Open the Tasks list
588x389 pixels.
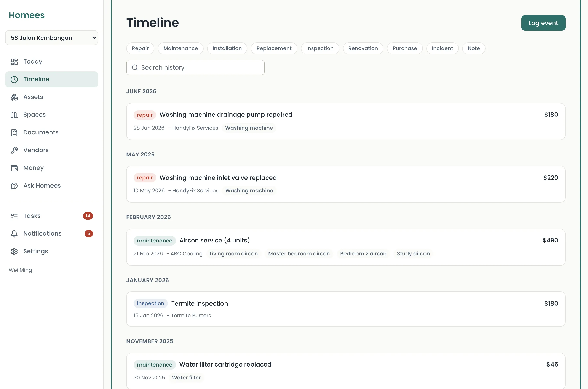tap(52, 216)
